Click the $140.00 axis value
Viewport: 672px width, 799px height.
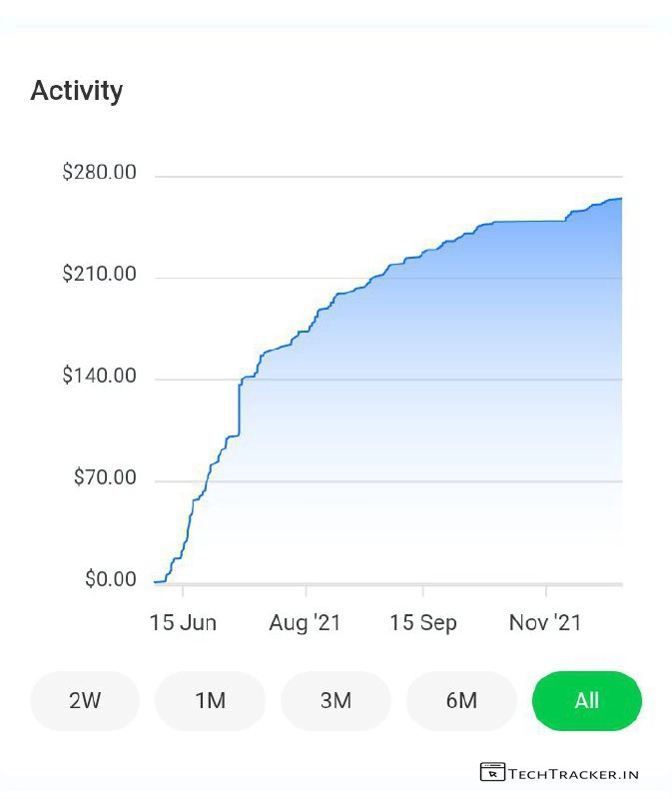[x=99, y=377]
